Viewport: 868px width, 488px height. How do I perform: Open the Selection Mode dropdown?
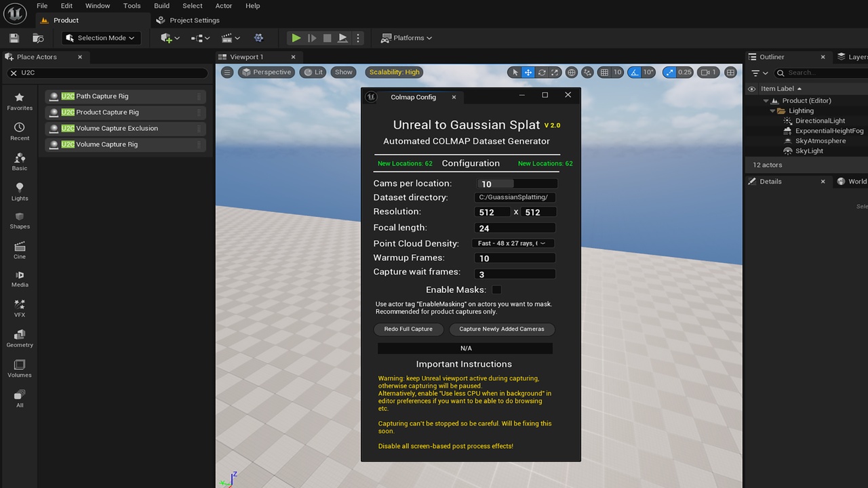coord(101,38)
